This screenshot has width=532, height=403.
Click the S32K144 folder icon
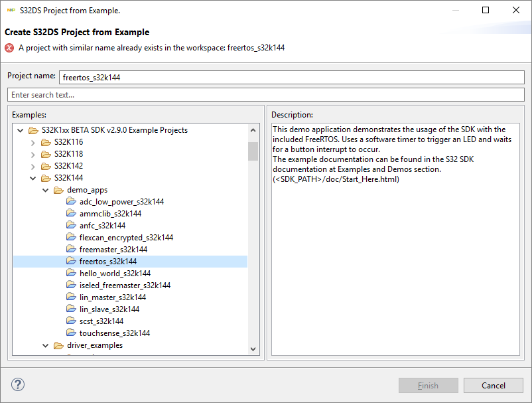click(46, 178)
